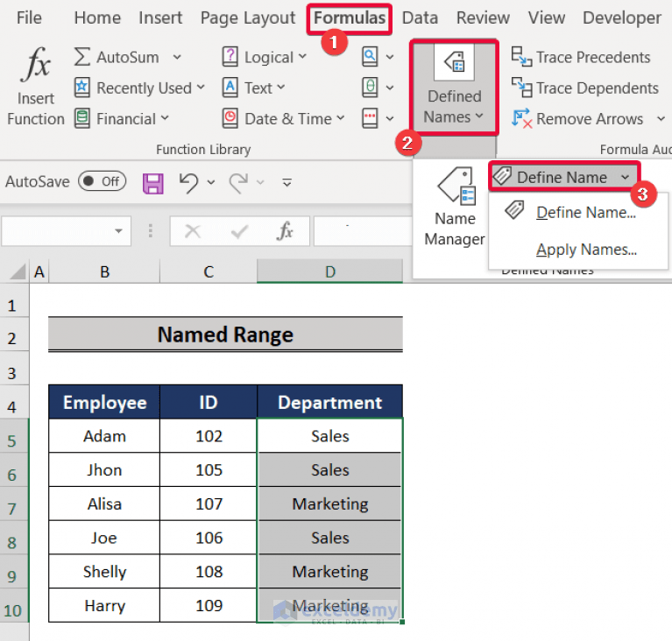Screen dimensions: 672x641
Task: Open Lookup & Reference magnifier icon
Action: (370, 57)
